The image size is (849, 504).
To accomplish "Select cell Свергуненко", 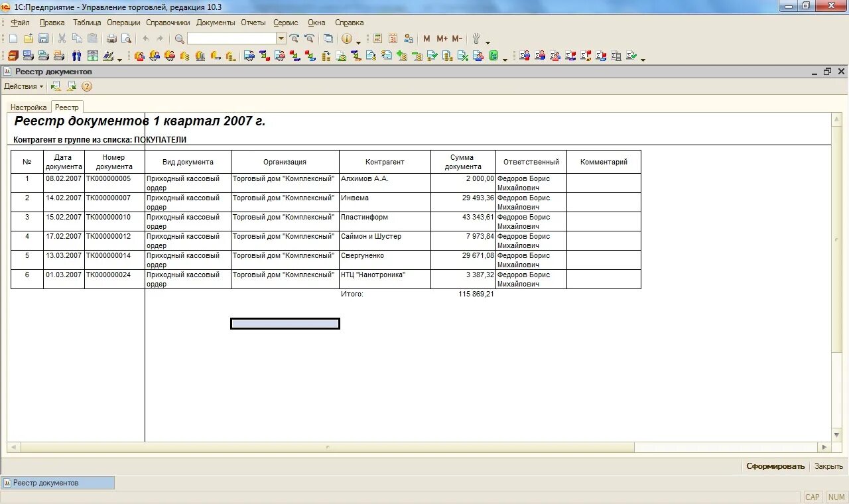I will [x=385, y=261].
